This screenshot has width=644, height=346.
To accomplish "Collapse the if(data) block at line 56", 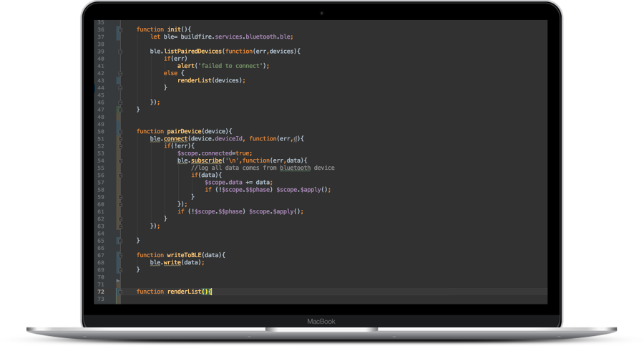I will click(x=120, y=176).
